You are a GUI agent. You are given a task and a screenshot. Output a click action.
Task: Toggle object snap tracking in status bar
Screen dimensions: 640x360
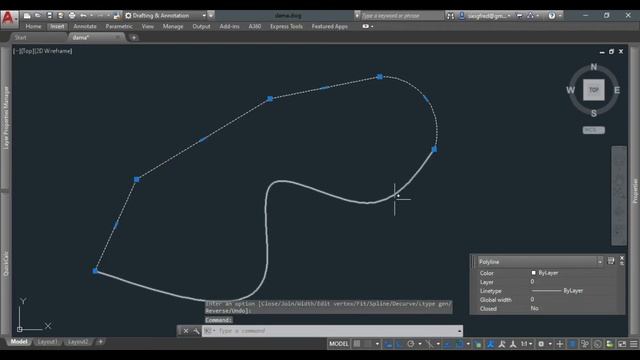click(448, 344)
